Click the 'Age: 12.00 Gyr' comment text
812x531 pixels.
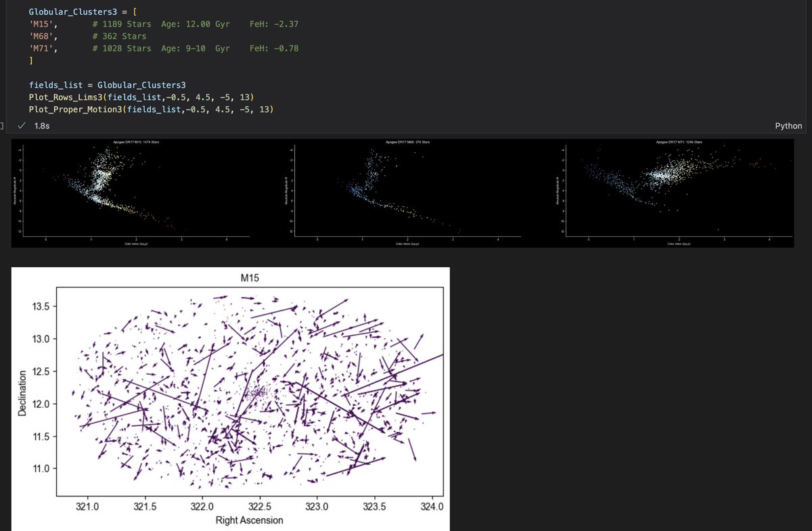click(196, 24)
